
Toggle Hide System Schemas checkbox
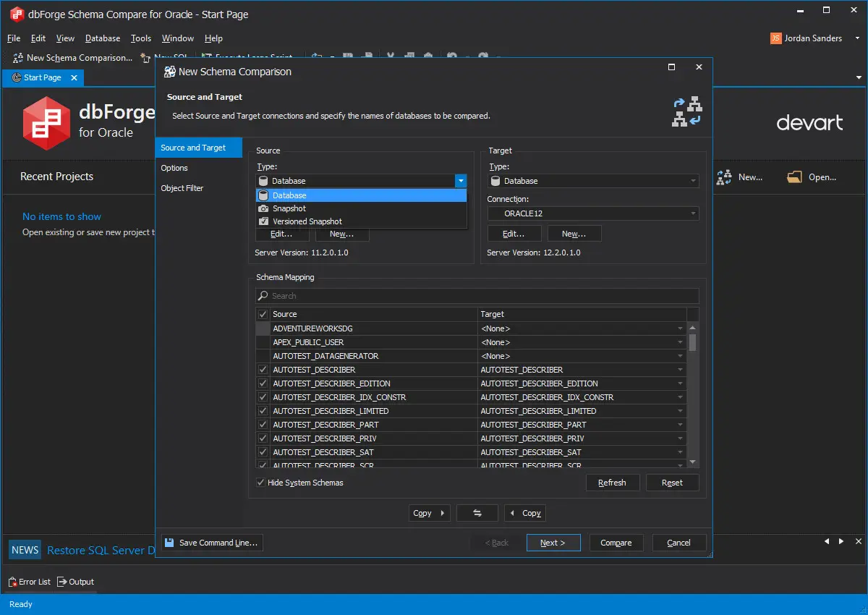(261, 483)
